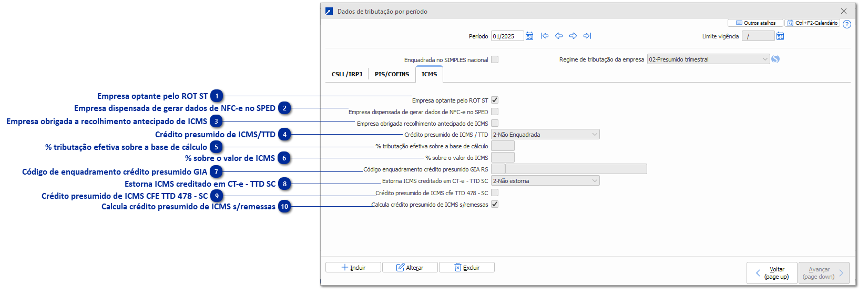The width and height of the screenshot is (868, 294).
Task: Open calendar picker beside Limite vigência
Action: [780, 36]
